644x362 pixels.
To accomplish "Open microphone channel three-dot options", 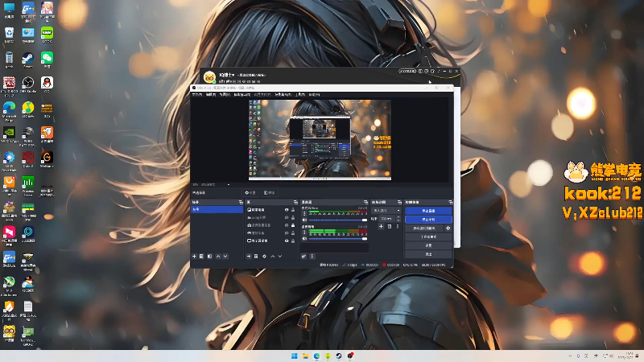I will click(305, 214).
